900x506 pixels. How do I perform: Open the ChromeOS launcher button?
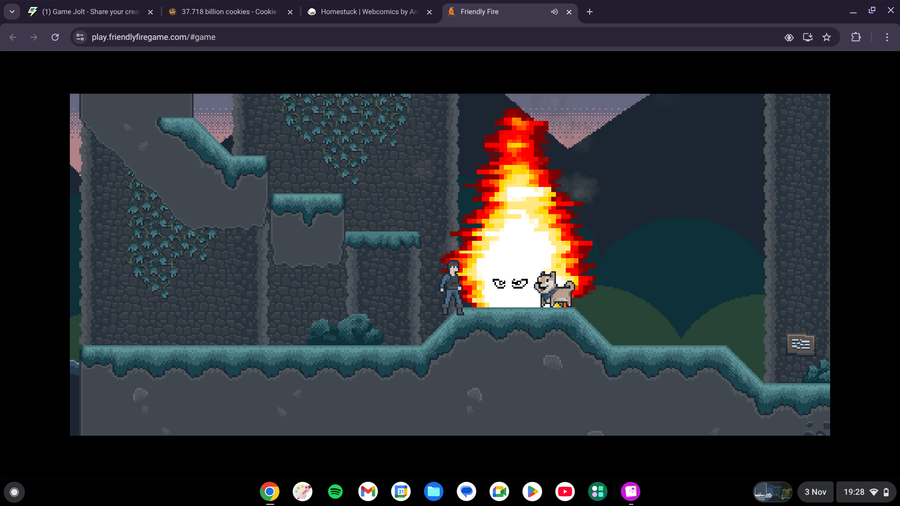coord(14,492)
